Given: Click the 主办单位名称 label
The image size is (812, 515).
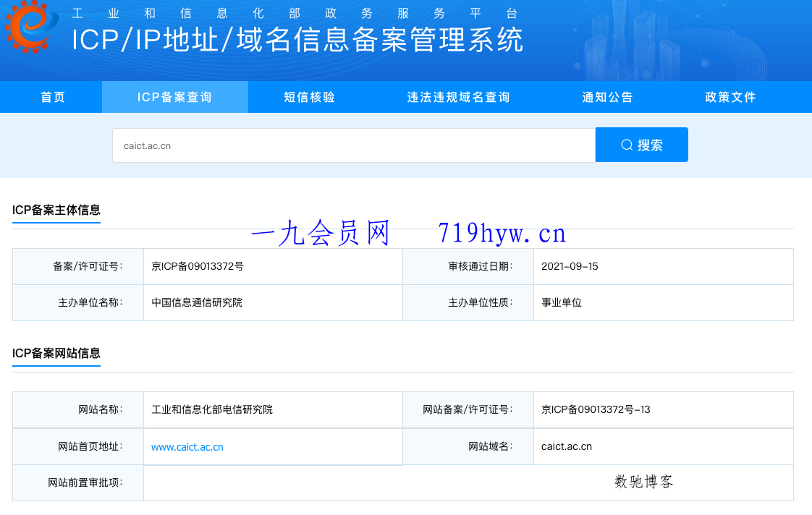Looking at the screenshot, I should [x=90, y=303].
